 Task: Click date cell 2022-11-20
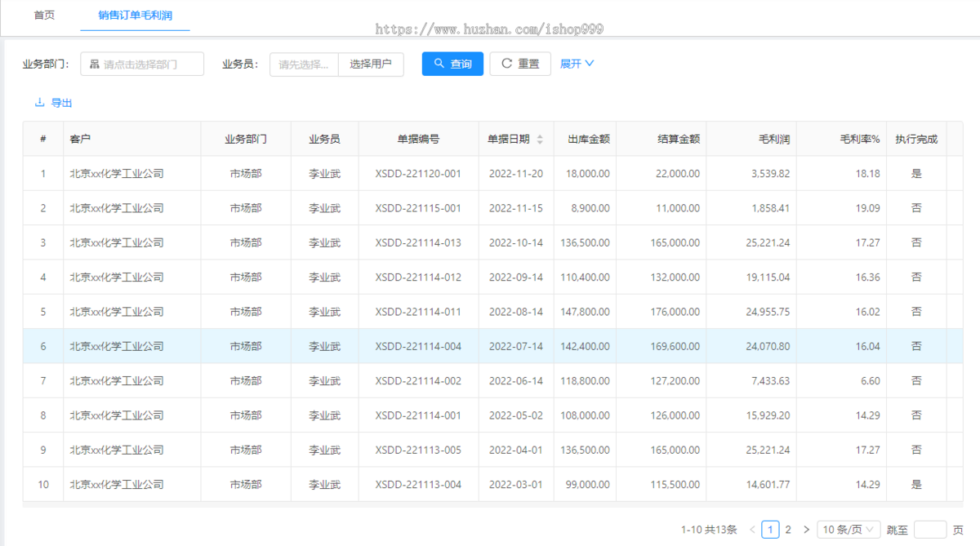(x=515, y=174)
